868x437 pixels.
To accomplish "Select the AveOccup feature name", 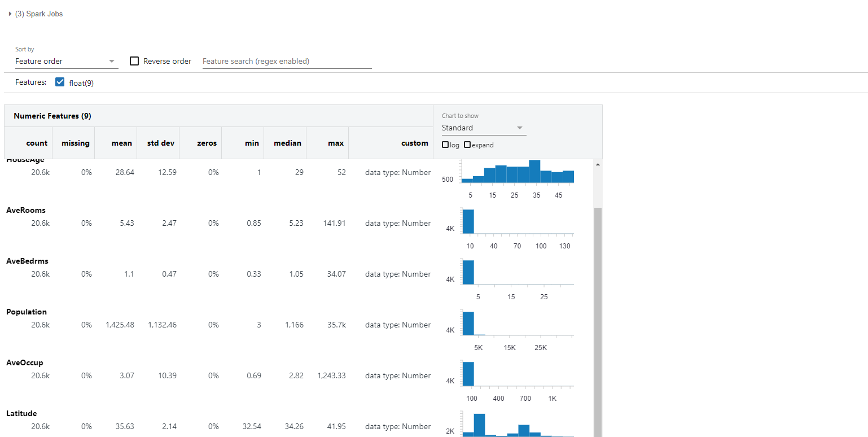I will (25, 362).
